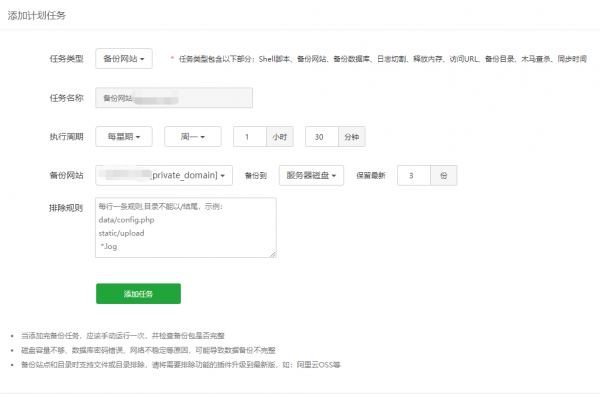Open the 服务器磁盘 backup destination dropdown
This screenshot has height=394, width=600.
point(311,176)
